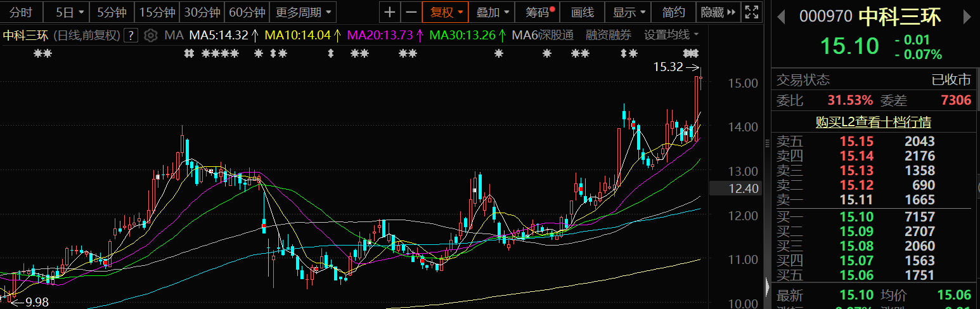Image resolution: width=980 pixels, height=309 pixels.
Task: Go to previous stock with left arrow
Action: pos(782,16)
